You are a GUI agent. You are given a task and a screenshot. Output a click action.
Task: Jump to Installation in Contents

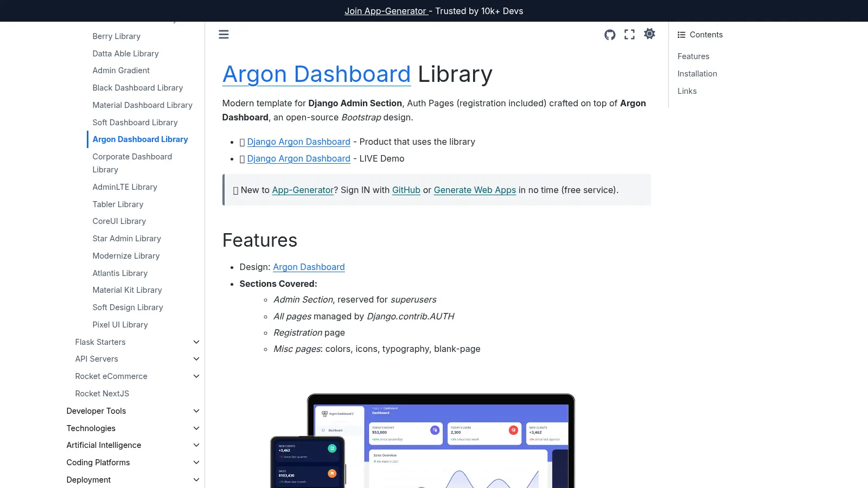pyautogui.click(x=697, y=74)
